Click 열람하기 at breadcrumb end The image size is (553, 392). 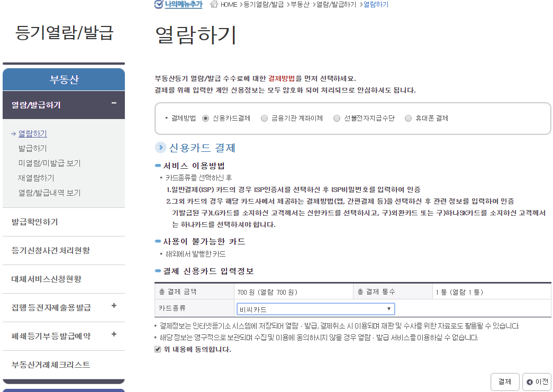[376, 5]
